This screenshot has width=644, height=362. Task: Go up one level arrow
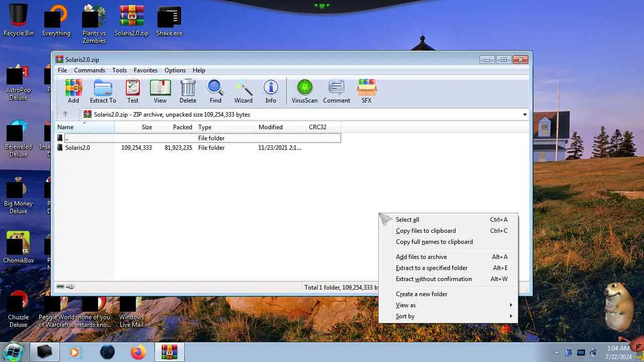(x=65, y=114)
